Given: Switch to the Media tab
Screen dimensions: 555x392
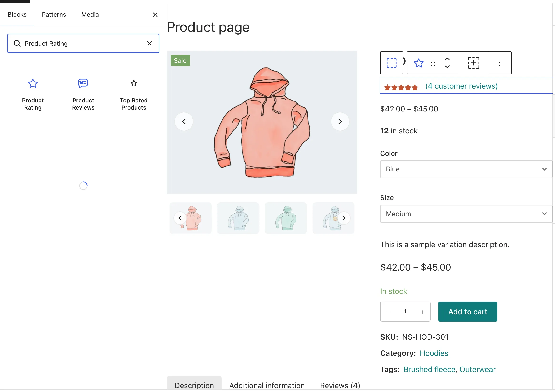Looking at the screenshot, I should (x=90, y=15).
